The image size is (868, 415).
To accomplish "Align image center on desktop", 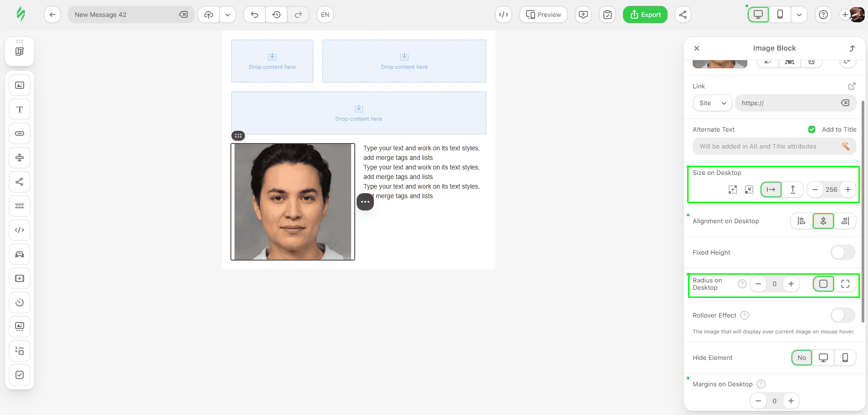I will tap(823, 221).
